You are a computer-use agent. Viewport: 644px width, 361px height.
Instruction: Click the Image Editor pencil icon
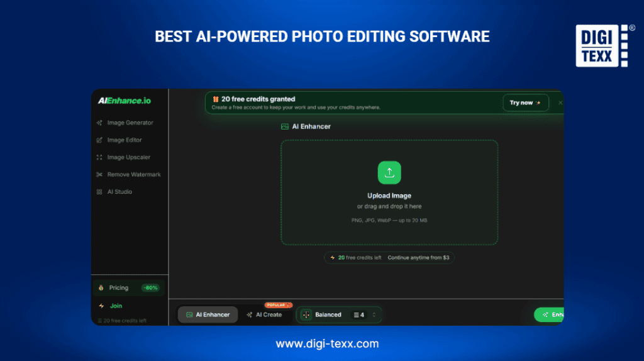[x=99, y=140]
